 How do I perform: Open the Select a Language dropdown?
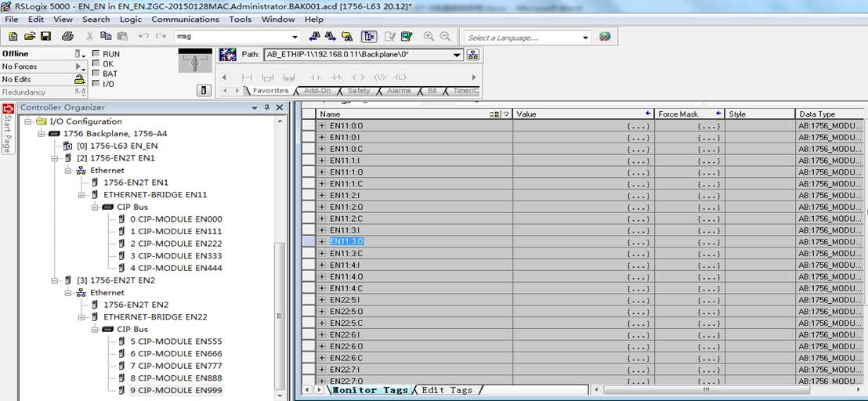(x=586, y=38)
